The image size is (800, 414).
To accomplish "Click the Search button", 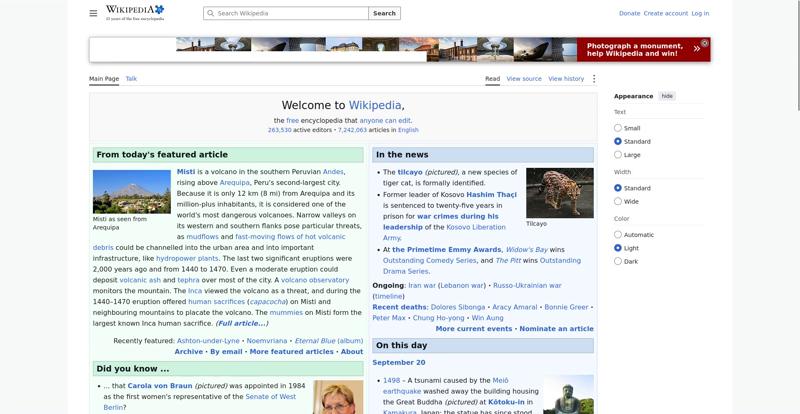I will [x=384, y=13].
